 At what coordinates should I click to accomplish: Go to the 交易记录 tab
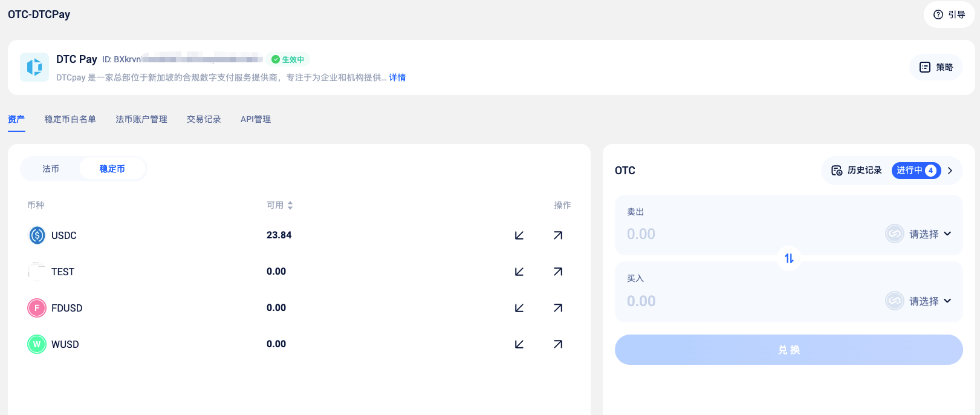coord(204,119)
